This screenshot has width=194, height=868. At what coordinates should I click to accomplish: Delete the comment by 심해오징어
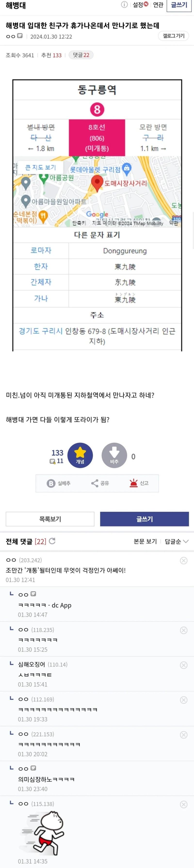(184, 665)
